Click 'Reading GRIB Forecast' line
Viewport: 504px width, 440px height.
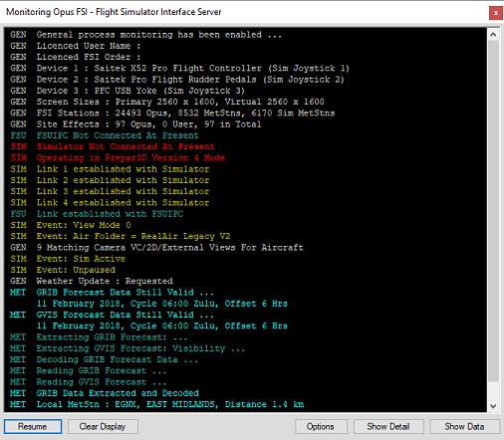click(88, 371)
